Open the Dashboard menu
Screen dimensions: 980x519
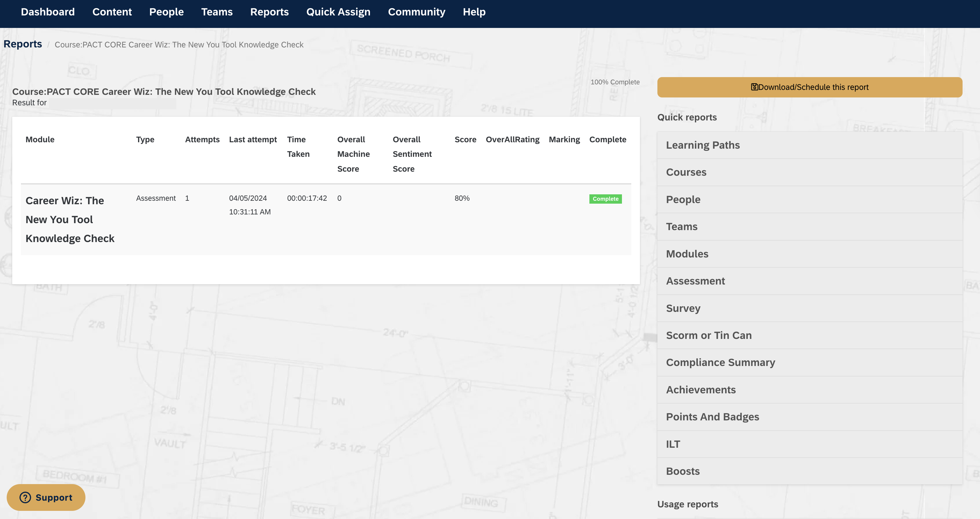point(48,12)
